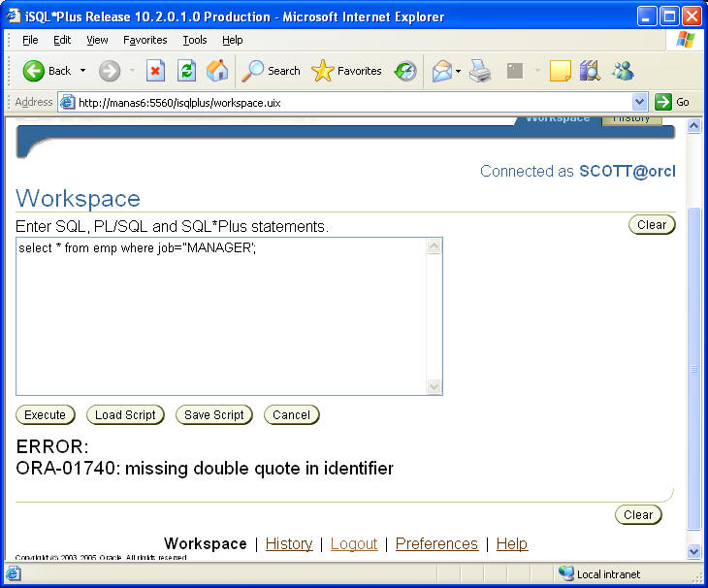Launch the Messenger people icon
Viewport: 708px width, 588px height.
tap(623, 71)
